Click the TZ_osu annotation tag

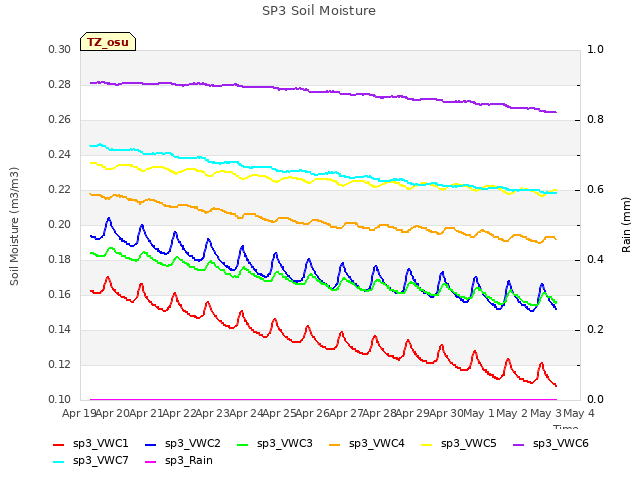point(108,42)
